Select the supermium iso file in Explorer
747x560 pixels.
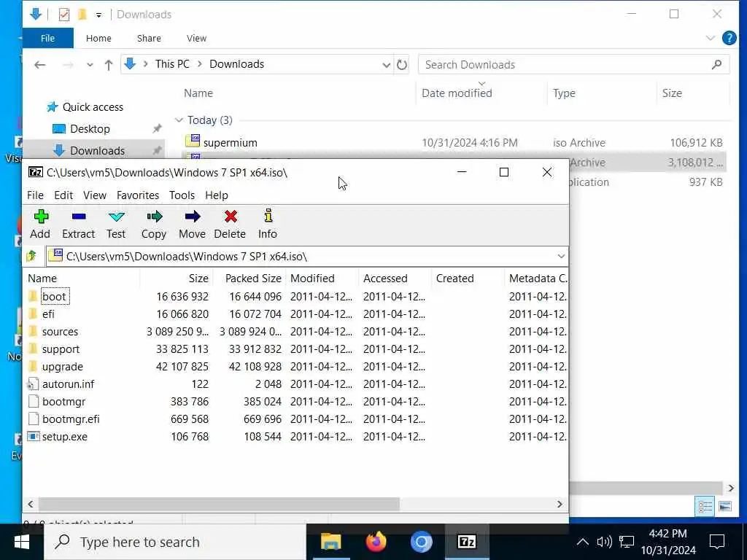click(230, 143)
